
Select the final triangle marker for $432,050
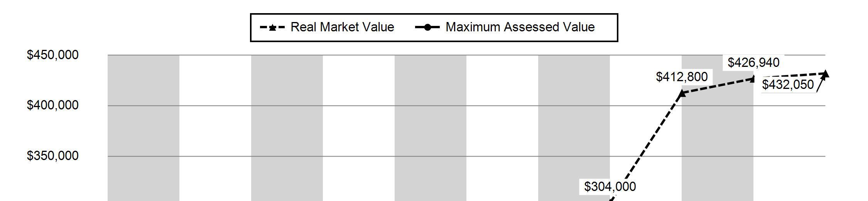coord(825,73)
